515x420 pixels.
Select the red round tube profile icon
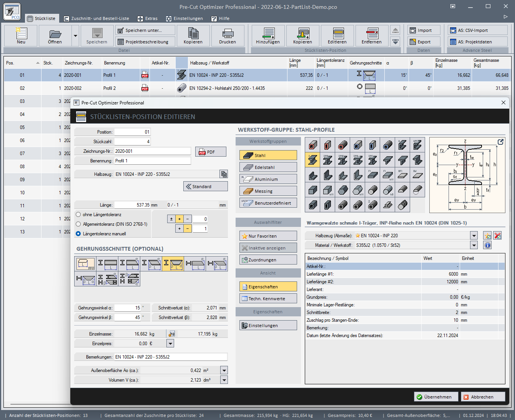point(342,145)
